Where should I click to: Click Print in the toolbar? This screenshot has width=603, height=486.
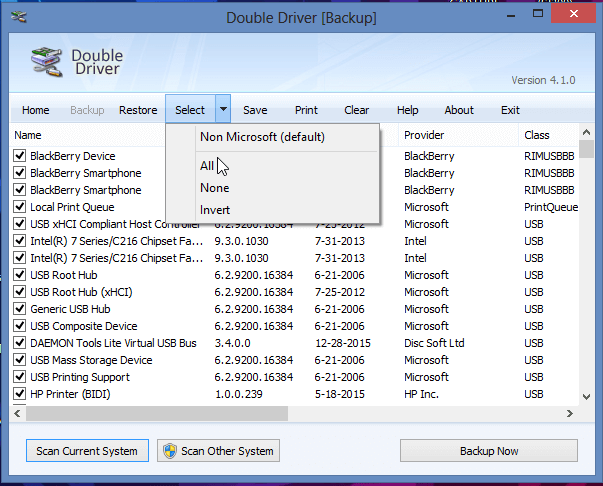point(306,110)
